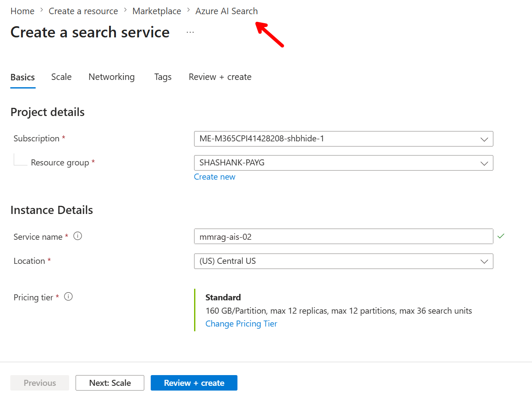Select the Basics tab
The height and width of the screenshot is (394, 532).
tap(23, 77)
